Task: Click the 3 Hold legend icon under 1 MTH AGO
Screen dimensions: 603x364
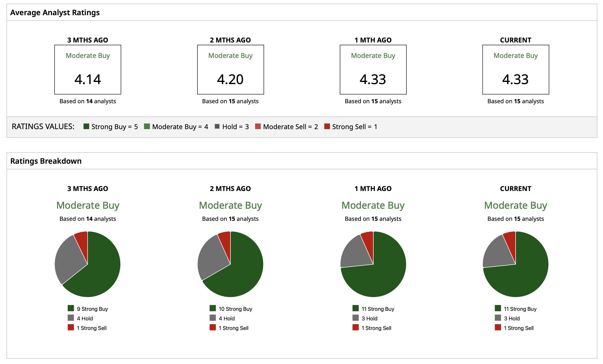Action: (x=356, y=318)
